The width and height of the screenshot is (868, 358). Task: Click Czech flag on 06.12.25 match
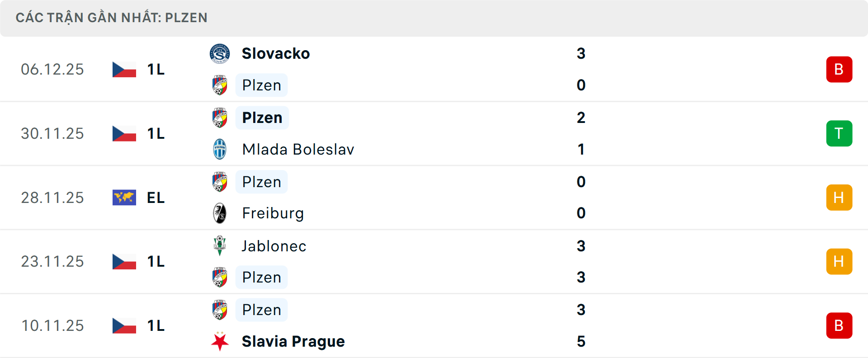[x=124, y=70]
